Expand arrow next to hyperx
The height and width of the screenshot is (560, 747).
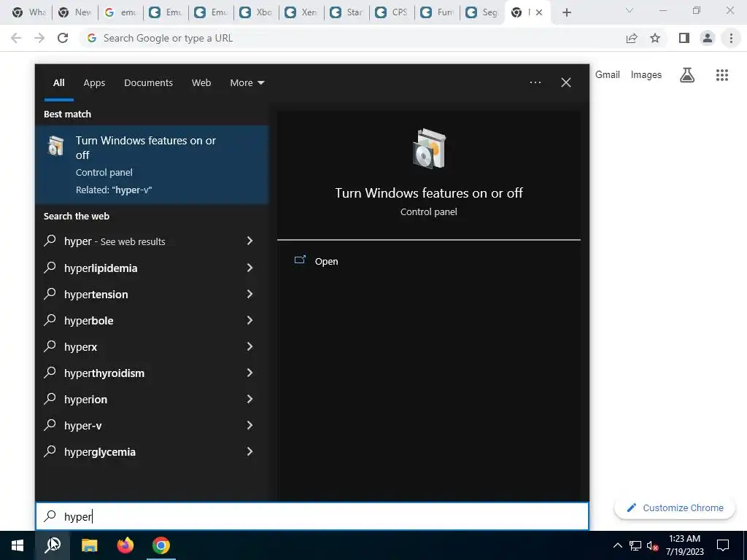coord(249,346)
